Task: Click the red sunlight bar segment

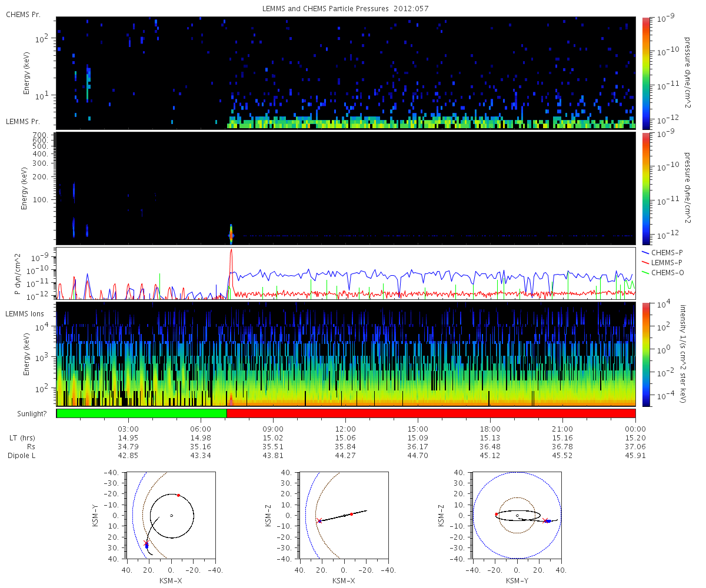Action: pyautogui.click(x=431, y=413)
